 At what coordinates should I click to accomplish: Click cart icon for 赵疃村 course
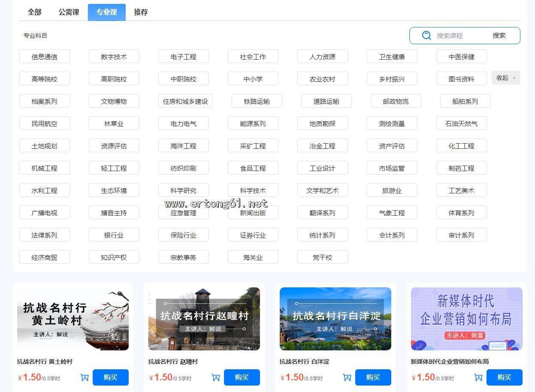click(216, 377)
